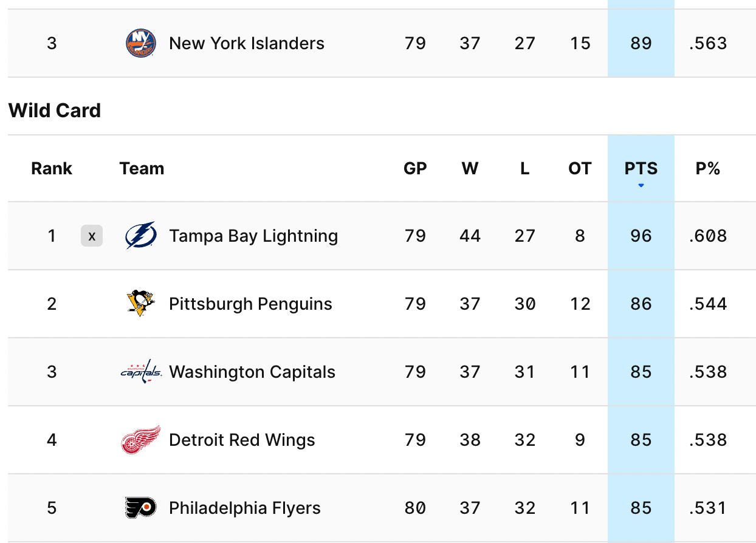Open the New York Islanders team link
Screen dimensions: 756x543
point(247,43)
